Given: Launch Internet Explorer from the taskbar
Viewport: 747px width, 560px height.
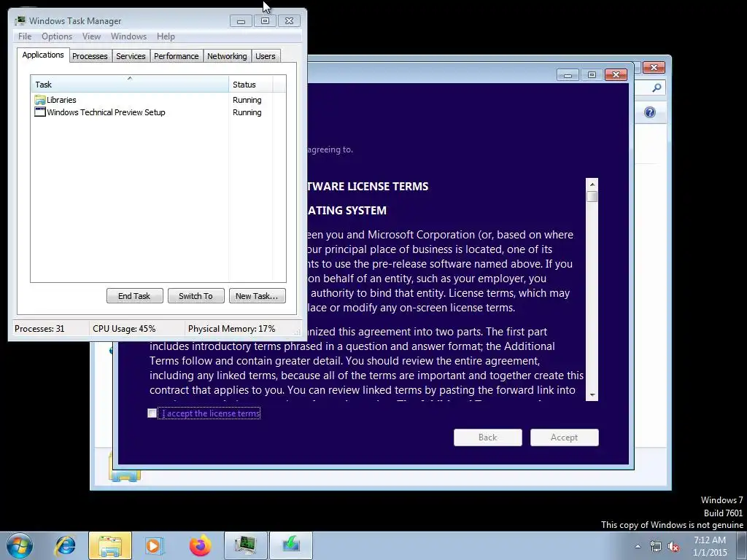Looking at the screenshot, I should coord(65,545).
